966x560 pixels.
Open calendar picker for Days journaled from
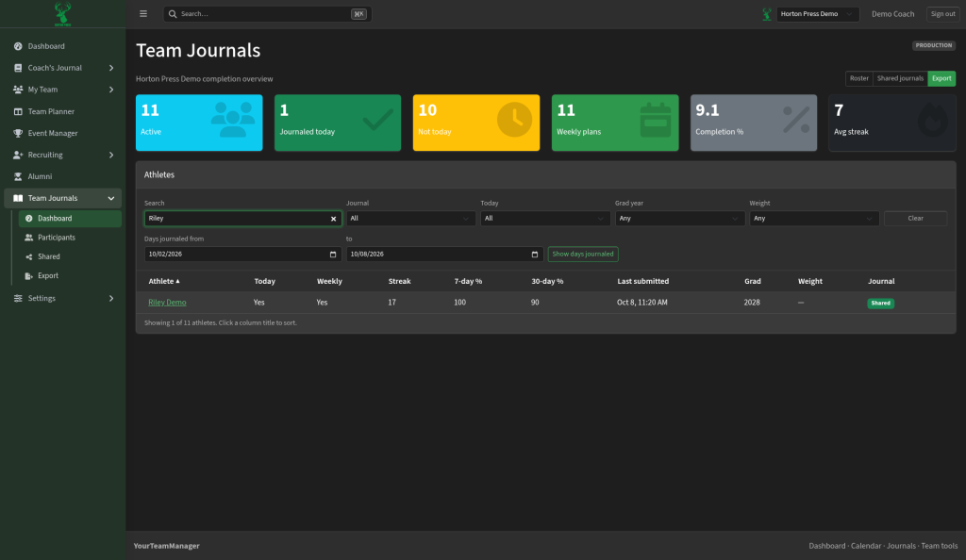click(333, 255)
